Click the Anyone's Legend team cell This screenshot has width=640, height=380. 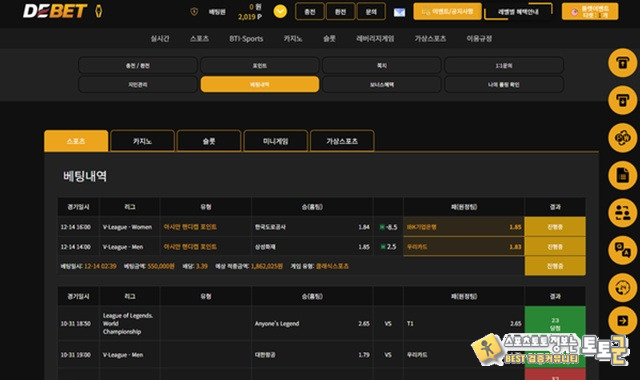tap(312, 323)
